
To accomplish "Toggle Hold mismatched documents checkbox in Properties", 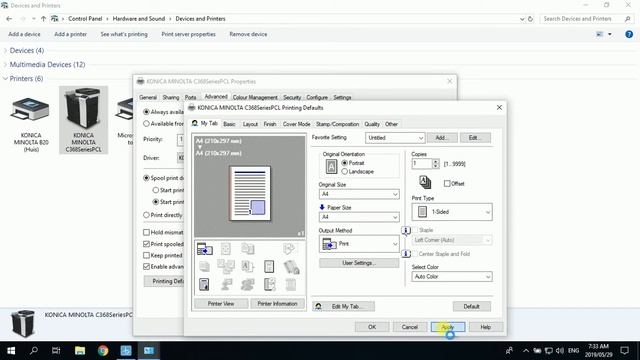I will (147, 232).
